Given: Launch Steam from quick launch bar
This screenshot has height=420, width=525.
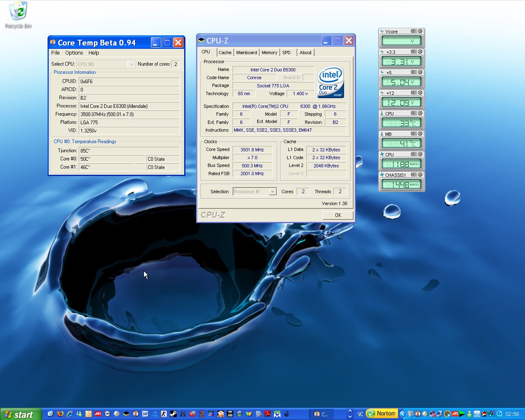Looking at the screenshot, I should 173,414.
